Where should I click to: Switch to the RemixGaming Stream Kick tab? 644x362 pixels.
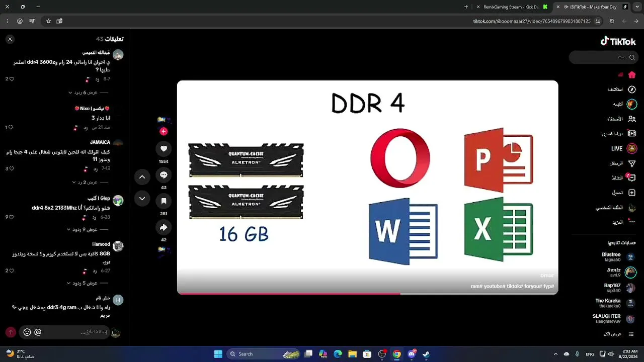pos(511,7)
